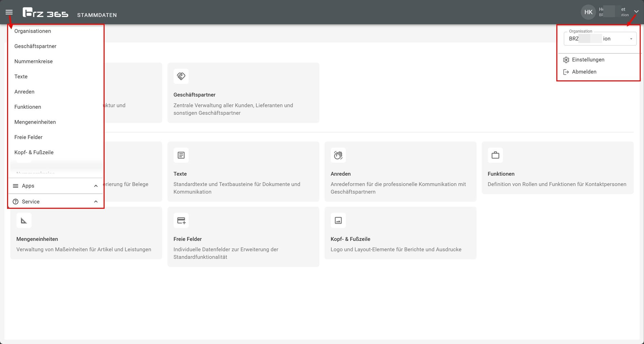Click the BRZ 365 logo

pyautogui.click(x=46, y=12)
